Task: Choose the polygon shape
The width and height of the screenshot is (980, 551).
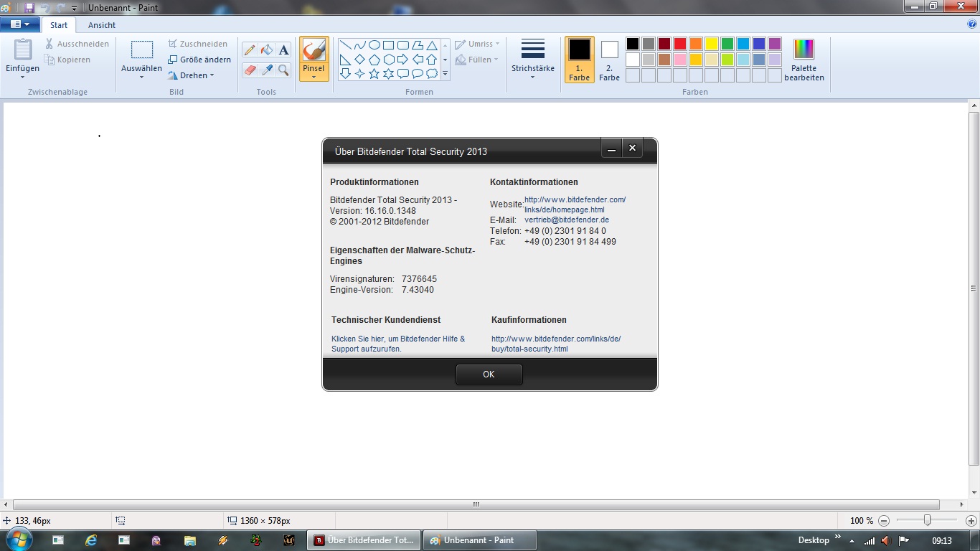Action: (x=417, y=44)
